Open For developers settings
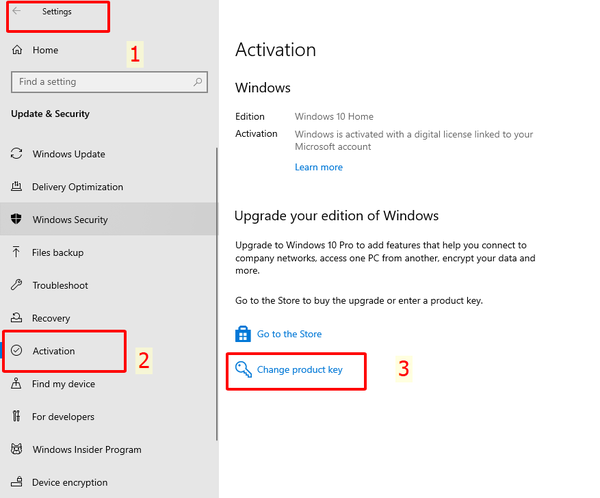Screen dimensions: 600x498 (108, 417)
